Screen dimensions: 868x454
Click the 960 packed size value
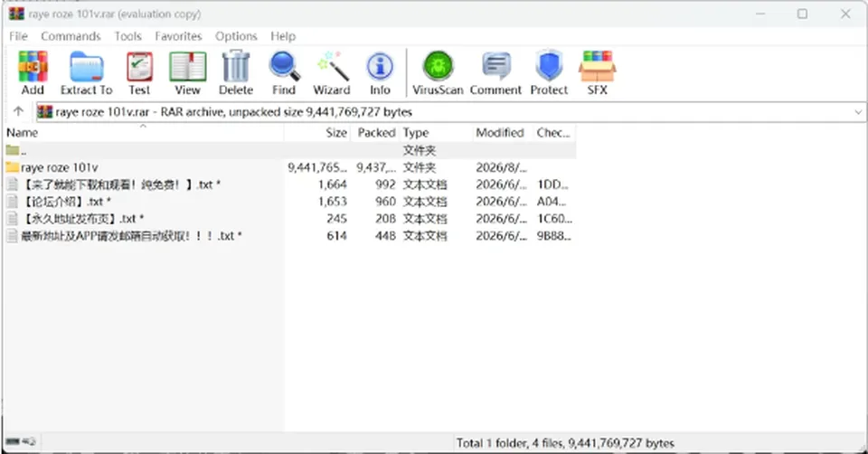(385, 202)
